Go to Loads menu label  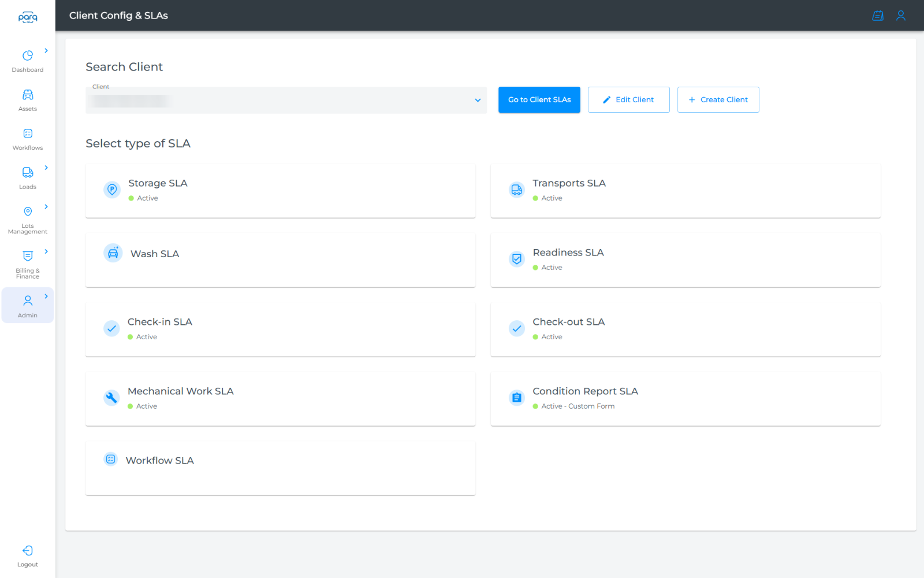click(x=28, y=187)
